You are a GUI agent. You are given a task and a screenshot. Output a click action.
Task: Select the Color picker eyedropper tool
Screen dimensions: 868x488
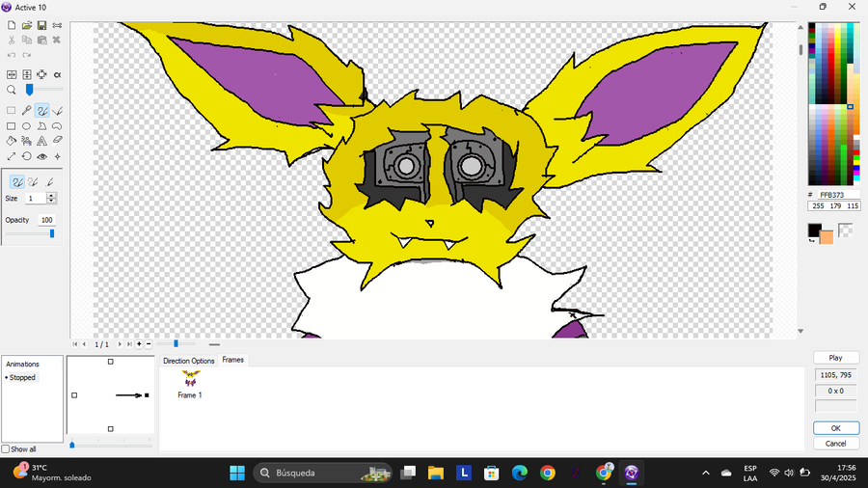(x=27, y=111)
